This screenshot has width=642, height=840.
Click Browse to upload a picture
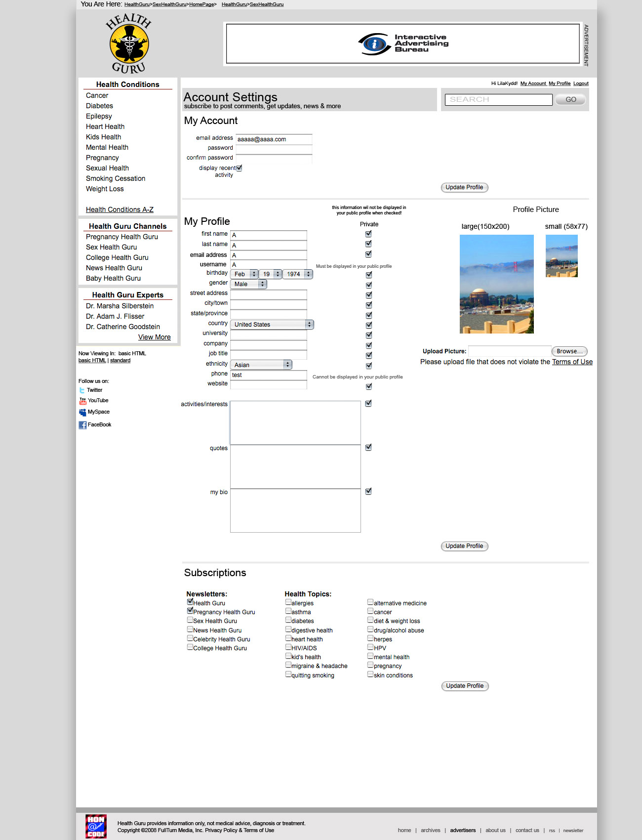(569, 351)
